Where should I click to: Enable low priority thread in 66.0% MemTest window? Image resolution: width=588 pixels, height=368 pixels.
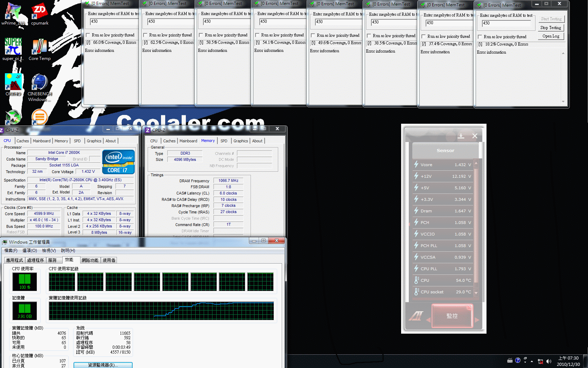pyautogui.click(x=88, y=35)
